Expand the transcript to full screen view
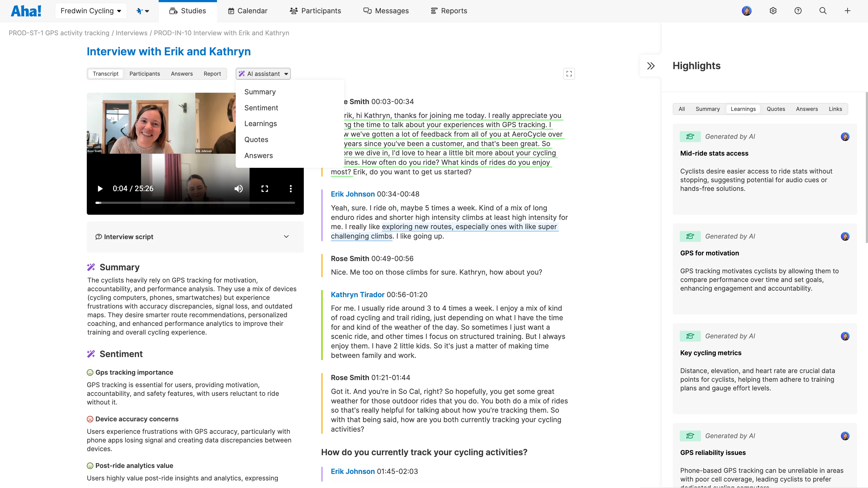The image size is (868, 488). [569, 74]
